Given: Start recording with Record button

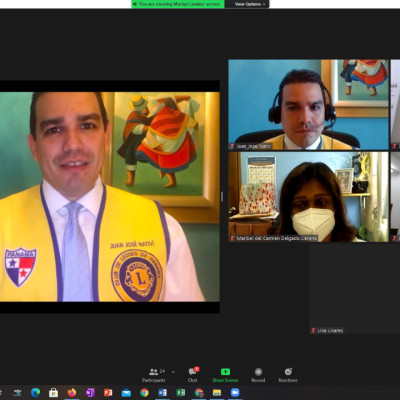Looking at the screenshot, I should point(258,375).
